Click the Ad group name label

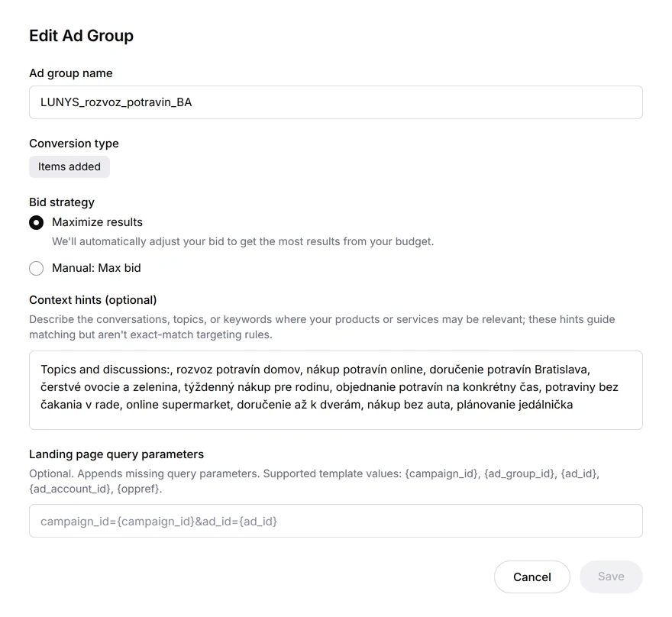tap(71, 73)
